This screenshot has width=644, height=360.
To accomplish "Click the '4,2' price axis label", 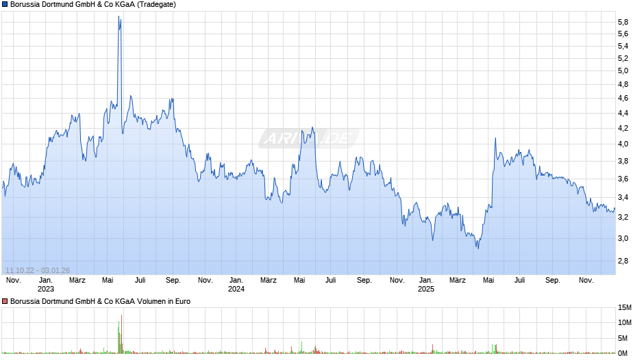I will point(623,129).
